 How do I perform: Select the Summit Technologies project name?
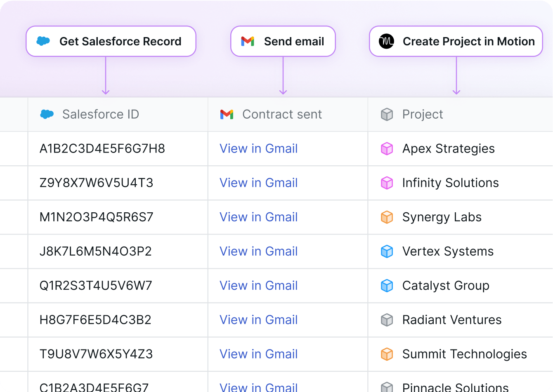(465, 354)
